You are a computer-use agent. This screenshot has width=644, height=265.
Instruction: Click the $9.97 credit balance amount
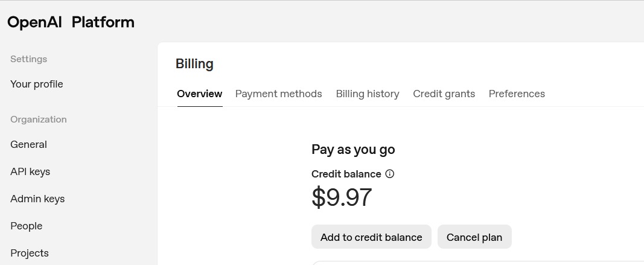[x=342, y=197]
